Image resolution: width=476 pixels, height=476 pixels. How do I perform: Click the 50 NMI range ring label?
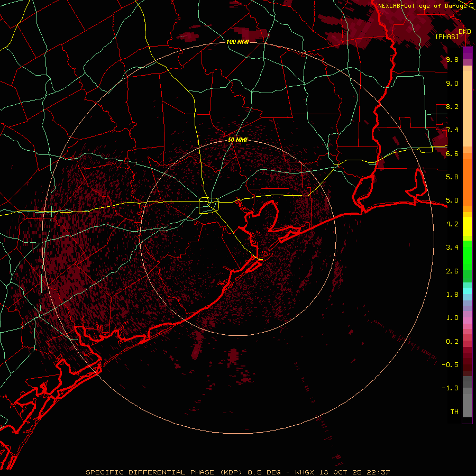coord(237,140)
